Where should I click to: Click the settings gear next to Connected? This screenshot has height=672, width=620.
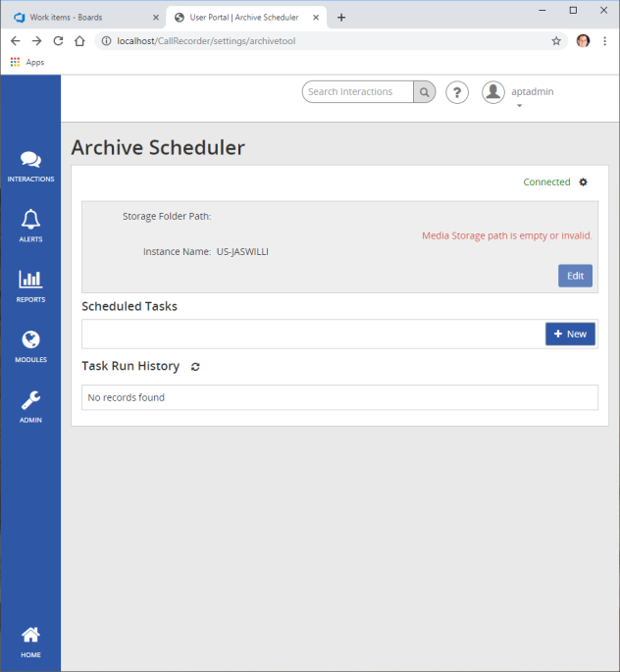pos(584,182)
